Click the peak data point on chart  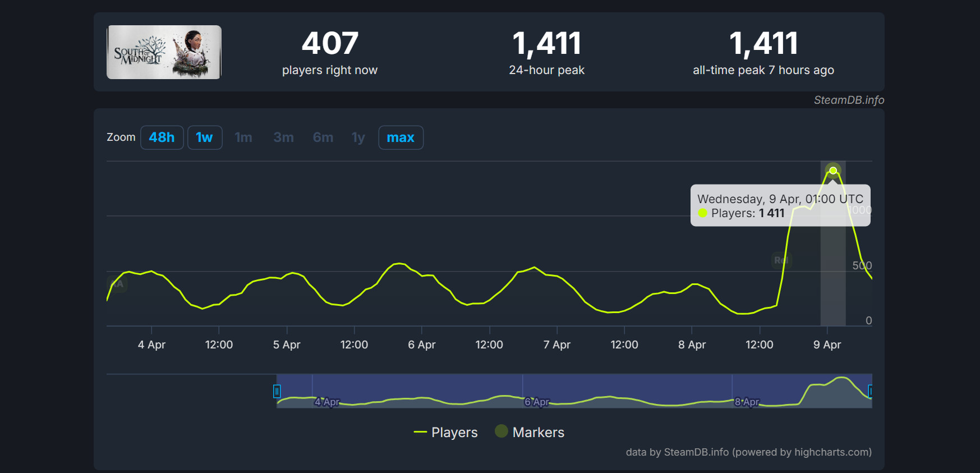click(833, 171)
